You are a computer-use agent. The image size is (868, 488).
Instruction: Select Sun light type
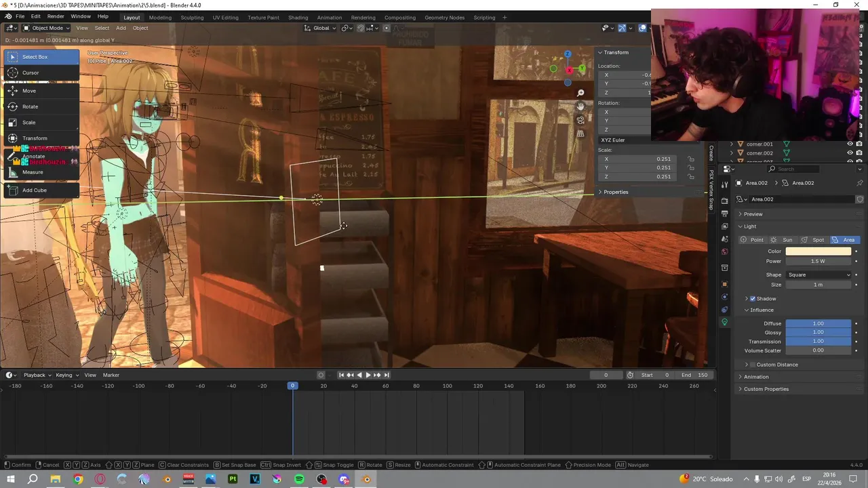pos(782,240)
